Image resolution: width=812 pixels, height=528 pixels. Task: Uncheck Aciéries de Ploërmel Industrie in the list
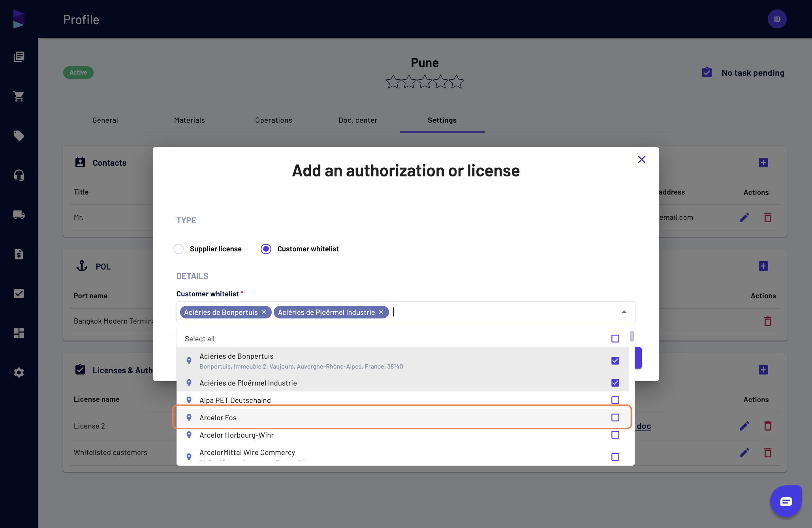[615, 383]
